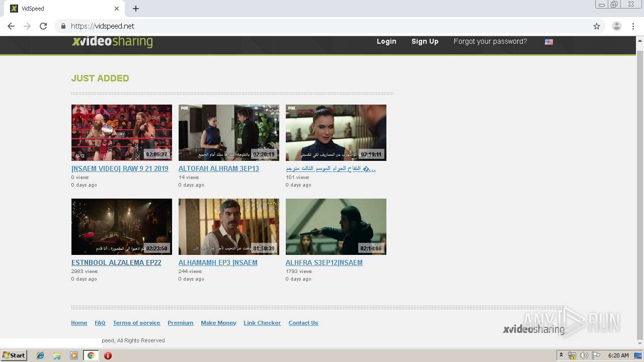Viewport: 644px width, 362px height.
Task: Open Contact Us footer link
Action: tap(303, 323)
